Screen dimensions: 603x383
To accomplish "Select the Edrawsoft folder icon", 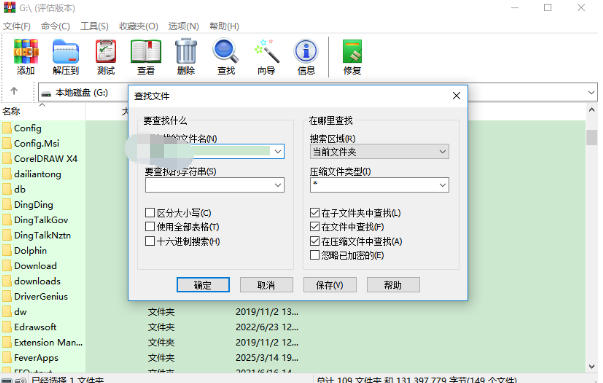I will (7, 327).
